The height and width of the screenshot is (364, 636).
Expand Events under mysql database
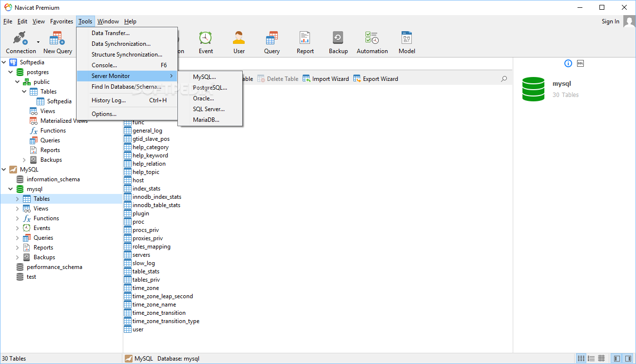[x=18, y=228]
